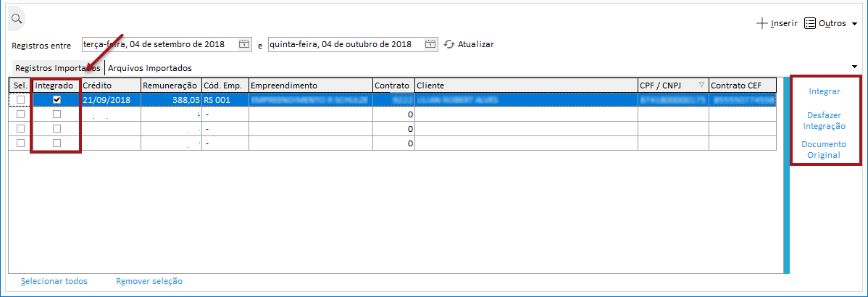
Task: Click Remover seleção link
Action: pyautogui.click(x=149, y=281)
